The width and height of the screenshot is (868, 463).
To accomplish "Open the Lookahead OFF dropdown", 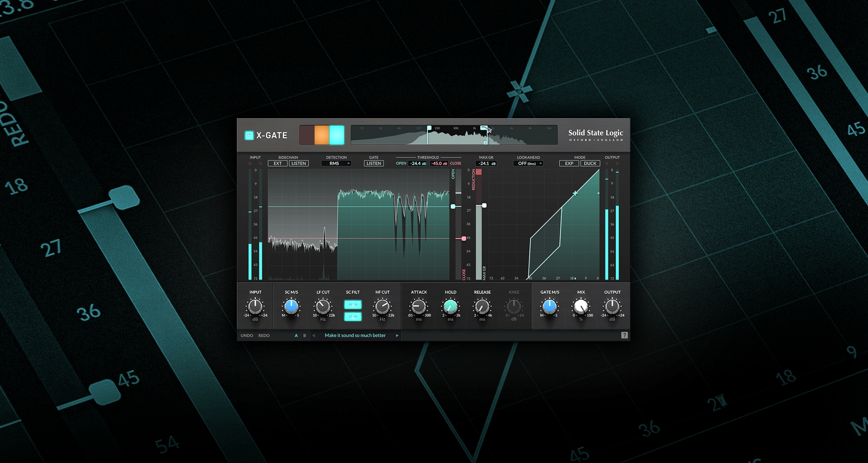I will 527,163.
